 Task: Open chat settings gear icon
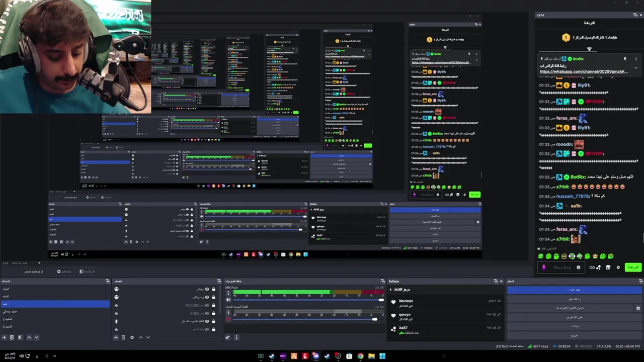pyautogui.click(x=618, y=267)
